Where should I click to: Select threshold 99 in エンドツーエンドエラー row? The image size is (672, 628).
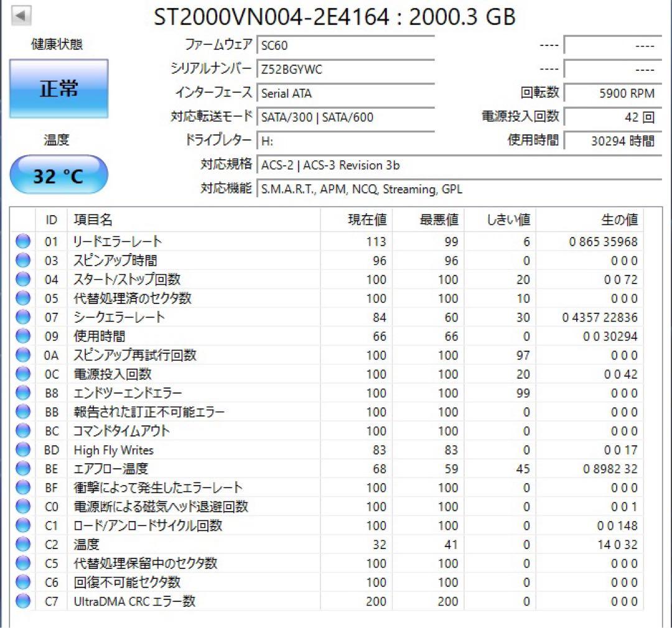pyautogui.click(x=523, y=393)
